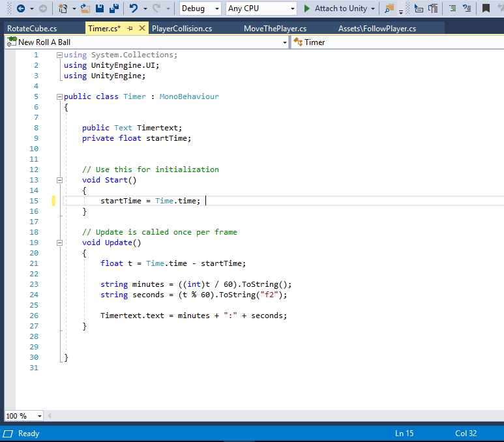This screenshot has width=504, height=442.
Task: Click the New Project toolbar icon
Action: 63,8
